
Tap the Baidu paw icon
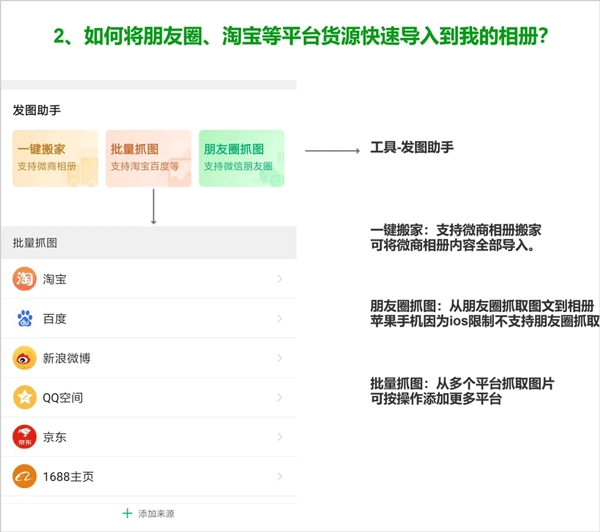(x=24, y=318)
